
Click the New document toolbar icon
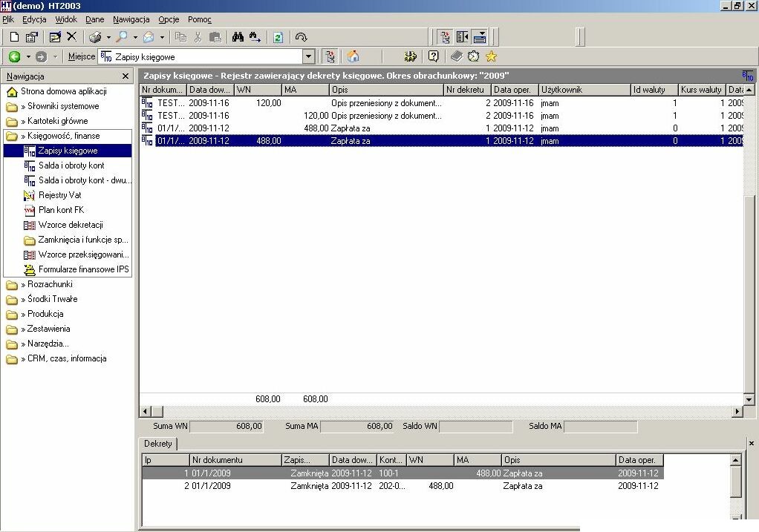15,37
